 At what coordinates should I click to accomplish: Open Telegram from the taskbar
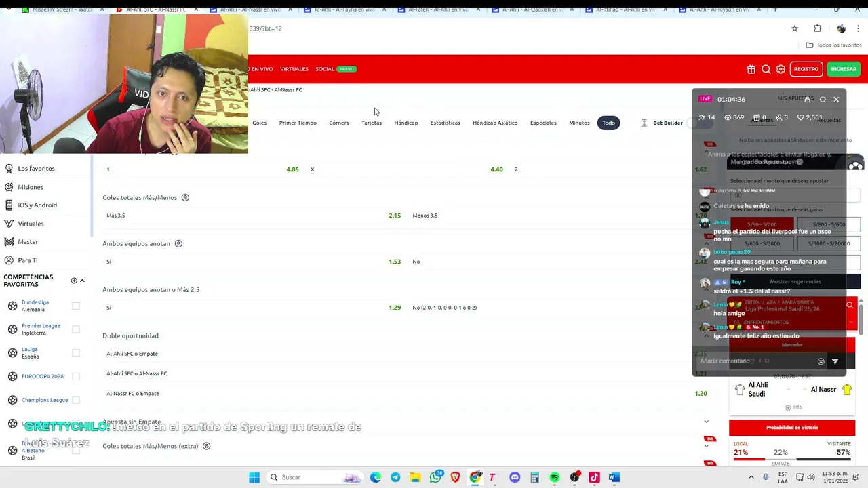[395, 477]
